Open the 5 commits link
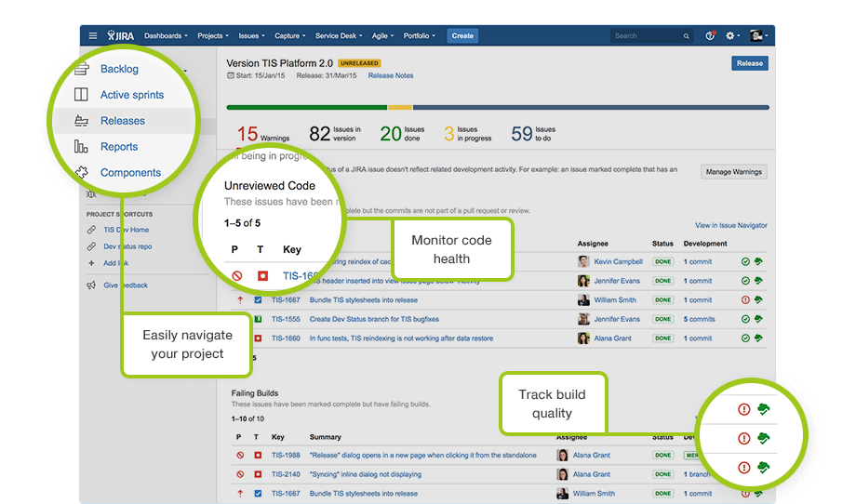The image size is (856, 504). click(700, 319)
